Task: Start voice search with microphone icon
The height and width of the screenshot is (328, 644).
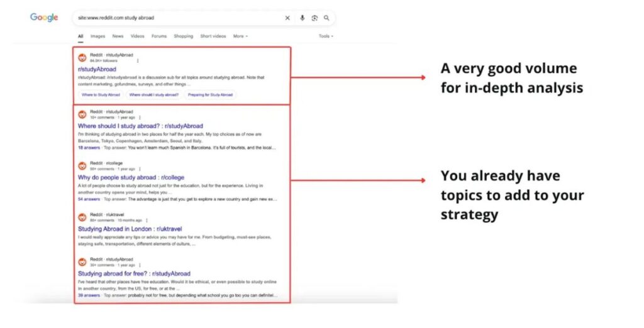Action: click(303, 18)
